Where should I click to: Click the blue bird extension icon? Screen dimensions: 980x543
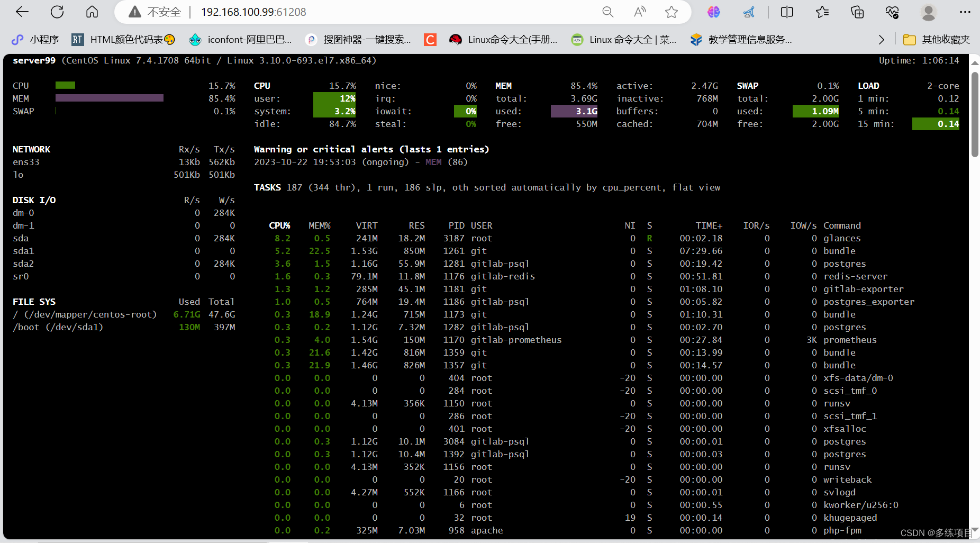point(749,12)
